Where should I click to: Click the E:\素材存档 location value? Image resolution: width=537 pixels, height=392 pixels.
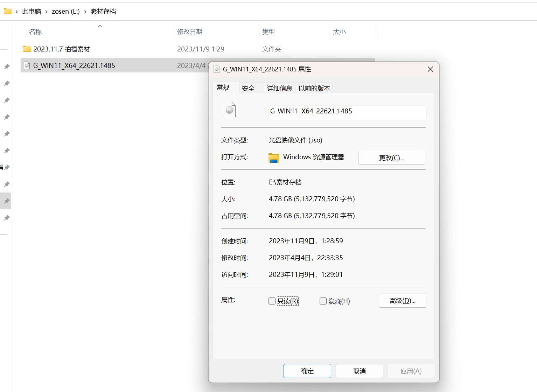pyautogui.click(x=285, y=182)
